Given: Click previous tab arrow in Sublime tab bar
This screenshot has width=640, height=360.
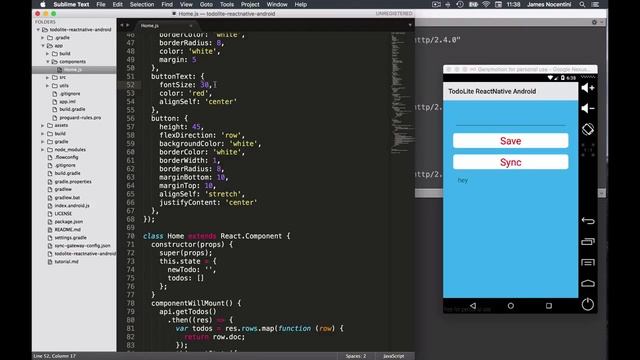Looking at the screenshot, I should click(x=122, y=25).
